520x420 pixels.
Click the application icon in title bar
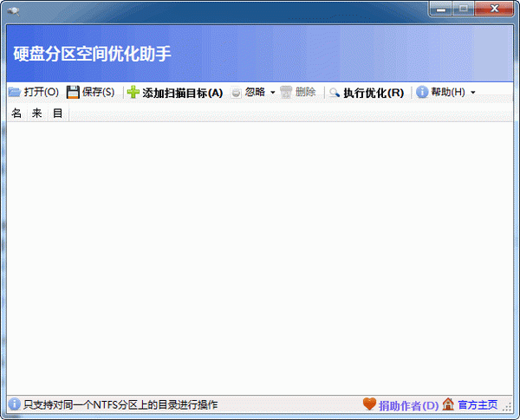tap(12, 10)
